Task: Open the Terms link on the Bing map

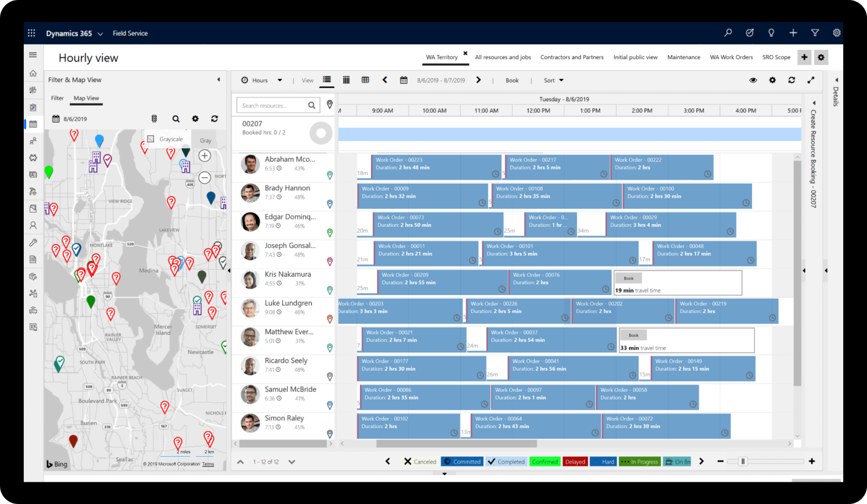Action: tap(207, 464)
